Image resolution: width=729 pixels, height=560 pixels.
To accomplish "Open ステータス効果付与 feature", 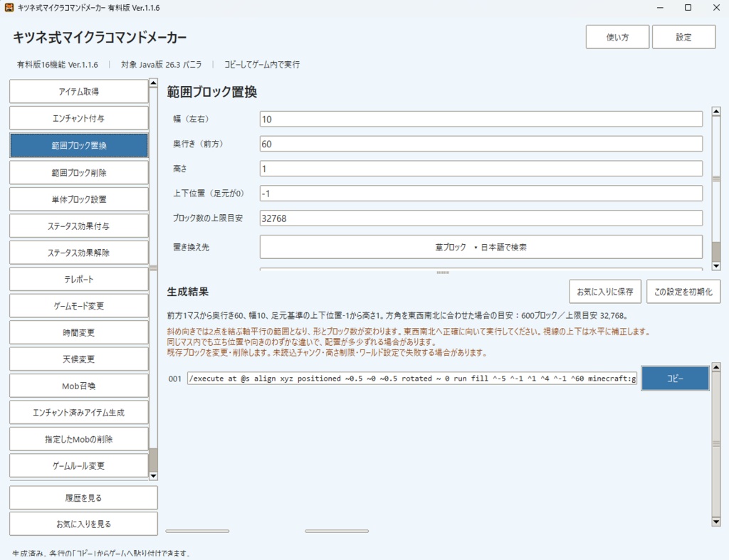I will tap(78, 226).
